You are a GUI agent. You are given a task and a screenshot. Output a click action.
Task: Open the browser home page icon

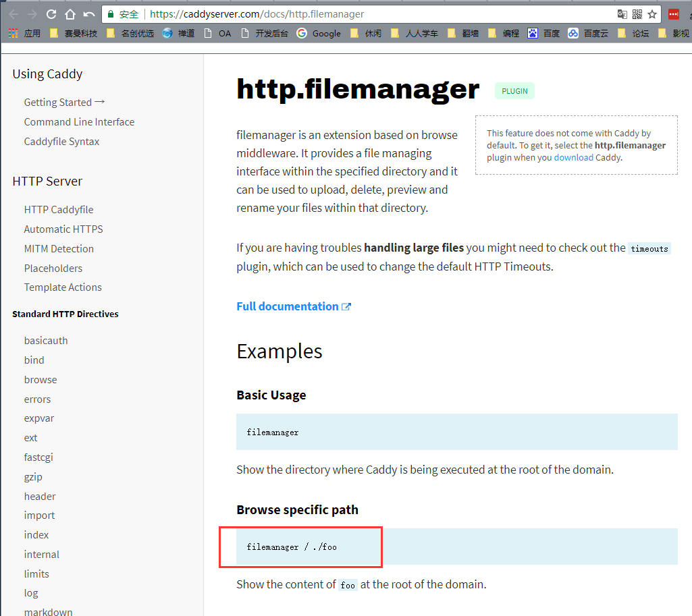(x=70, y=13)
